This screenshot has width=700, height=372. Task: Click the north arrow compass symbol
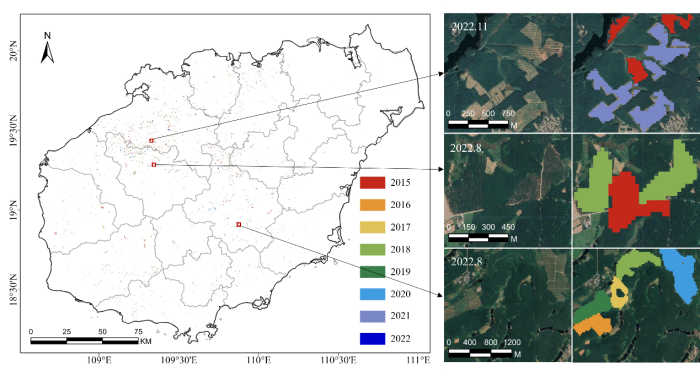pyautogui.click(x=47, y=48)
